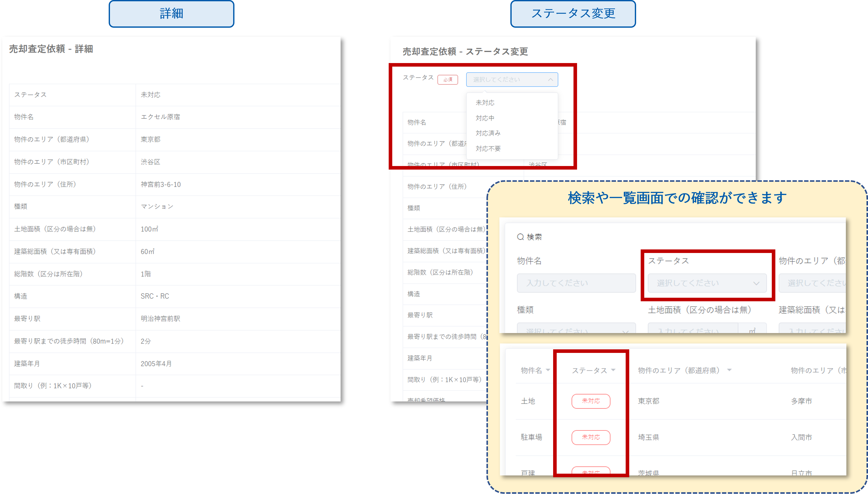Click the 土地 row property name

pos(528,401)
